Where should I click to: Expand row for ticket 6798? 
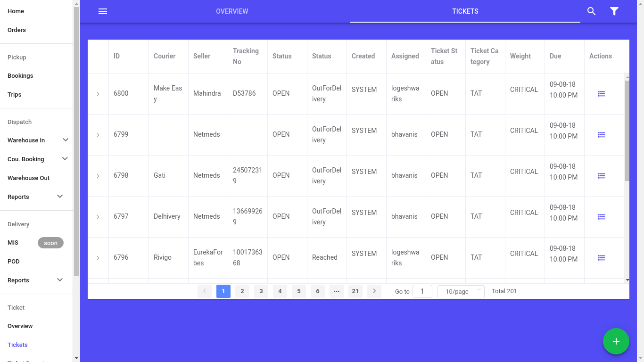click(98, 176)
